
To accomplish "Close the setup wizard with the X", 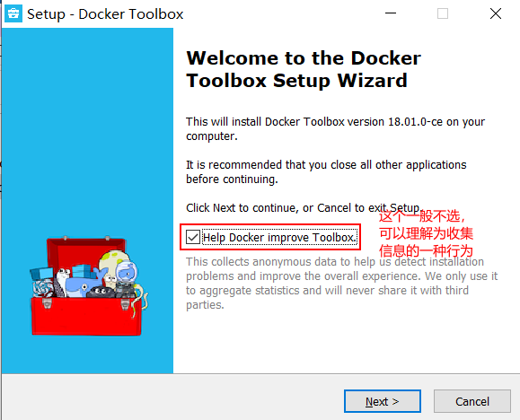I will coord(496,14).
